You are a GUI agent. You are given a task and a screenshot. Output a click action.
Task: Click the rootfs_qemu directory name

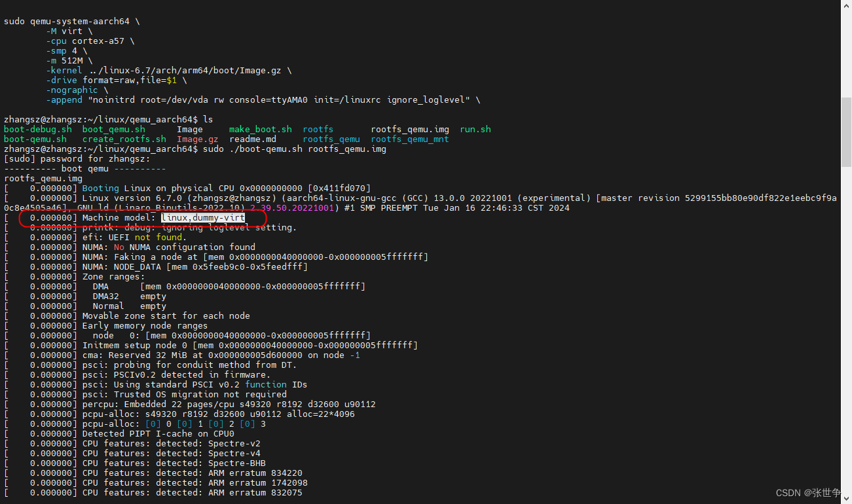pyautogui.click(x=331, y=139)
